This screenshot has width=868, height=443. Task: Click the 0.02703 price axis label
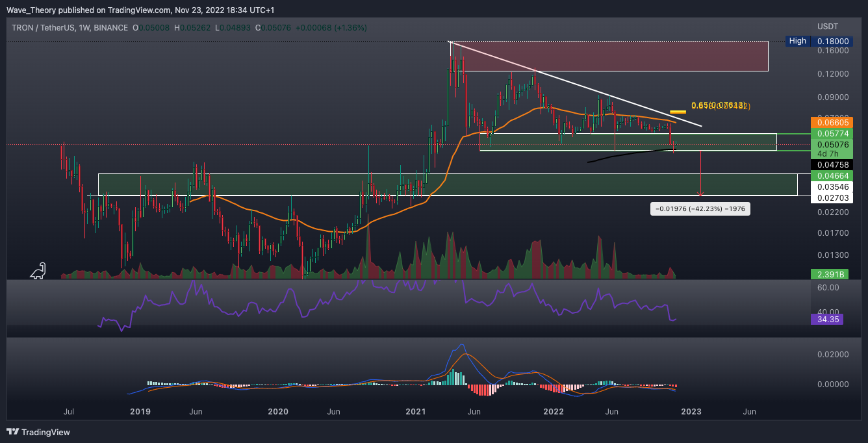coord(827,198)
